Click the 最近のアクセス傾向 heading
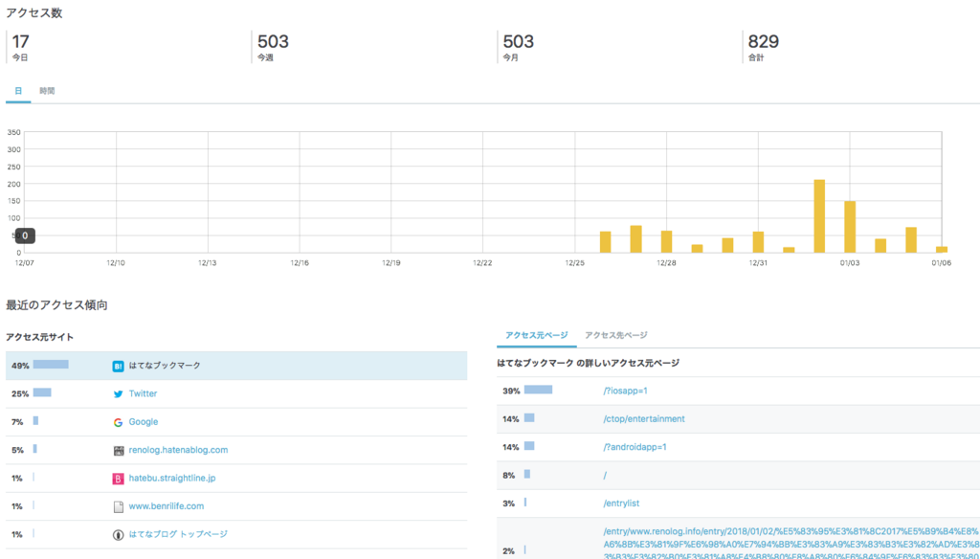 (x=56, y=305)
